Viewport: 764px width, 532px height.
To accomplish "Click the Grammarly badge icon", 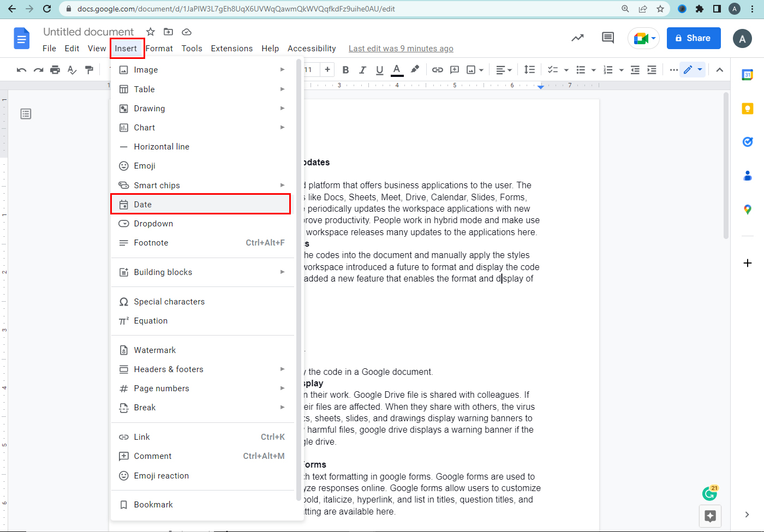I will [709, 493].
